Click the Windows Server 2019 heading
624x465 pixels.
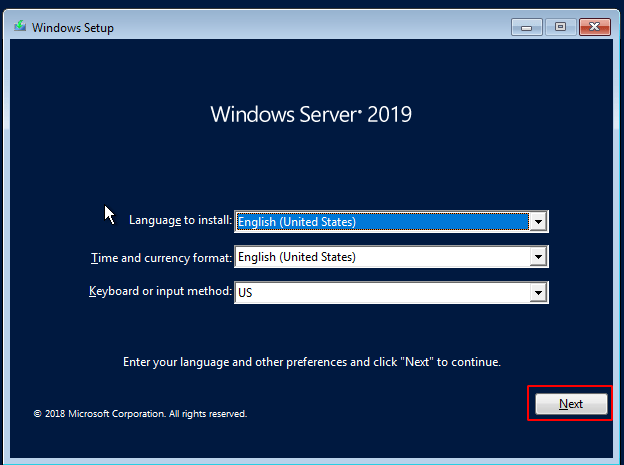(311, 114)
